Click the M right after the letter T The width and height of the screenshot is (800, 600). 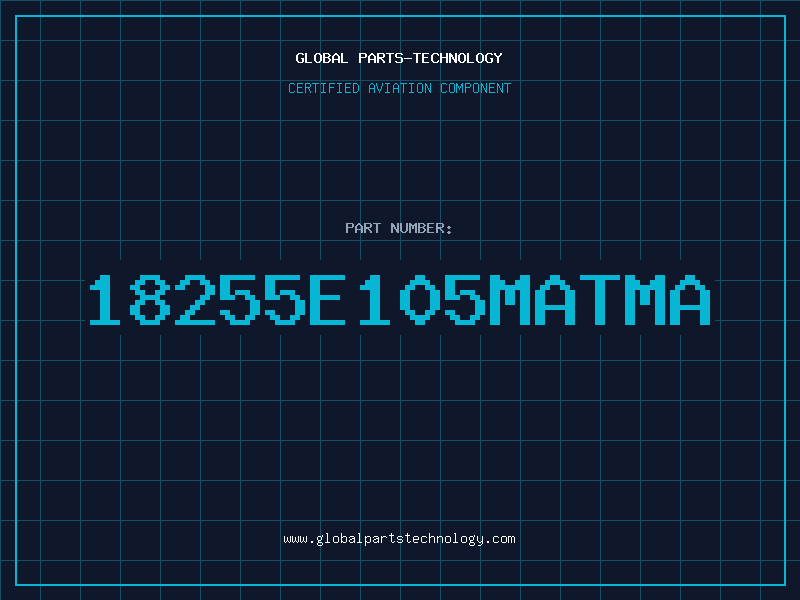[x=643, y=299]
